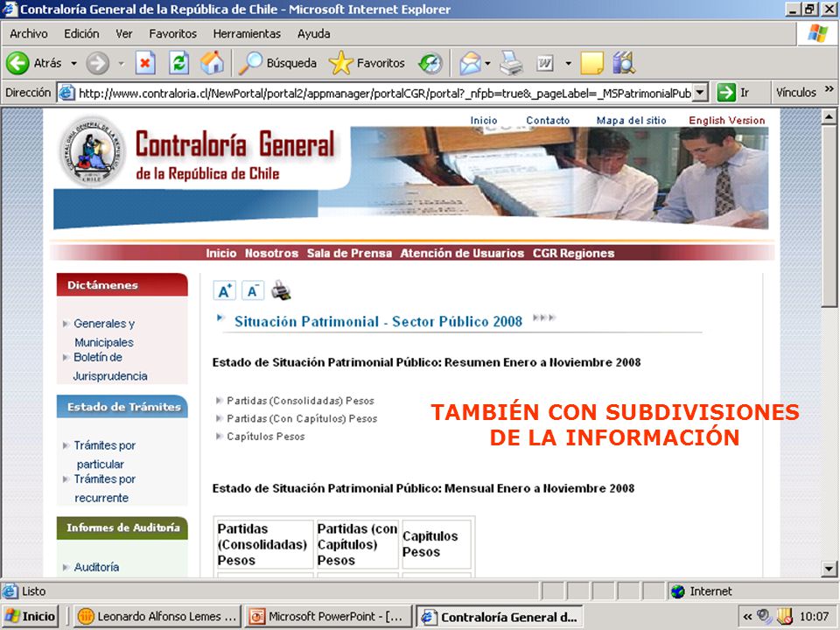This screenshot has height=630, width=840.
Task: Open the Archivo menu
Action: (28, 34)
